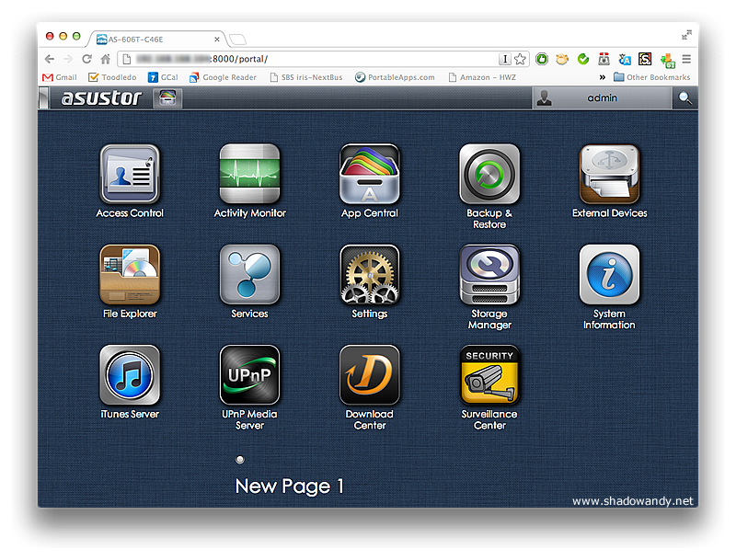The width and height of the screenshot is (736, 560).
Task: Open App Central
Action: [370, 174]
